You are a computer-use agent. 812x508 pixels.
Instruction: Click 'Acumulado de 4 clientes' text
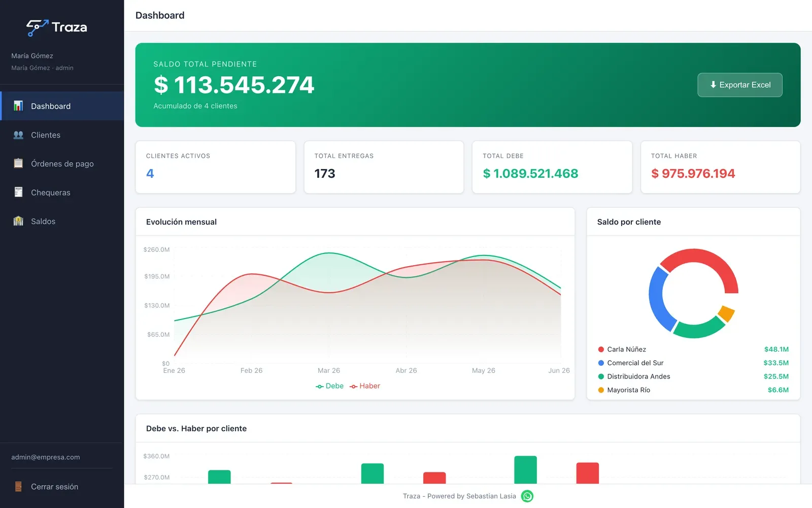195,106
